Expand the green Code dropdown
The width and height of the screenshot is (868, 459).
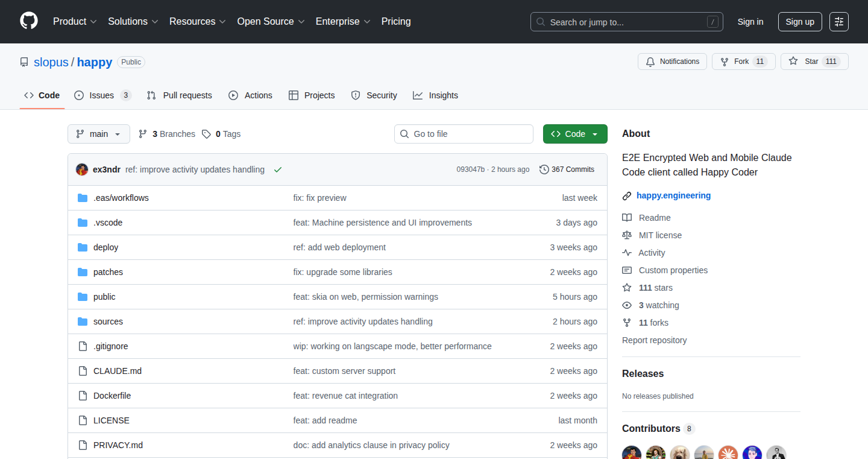coord(575,134)
